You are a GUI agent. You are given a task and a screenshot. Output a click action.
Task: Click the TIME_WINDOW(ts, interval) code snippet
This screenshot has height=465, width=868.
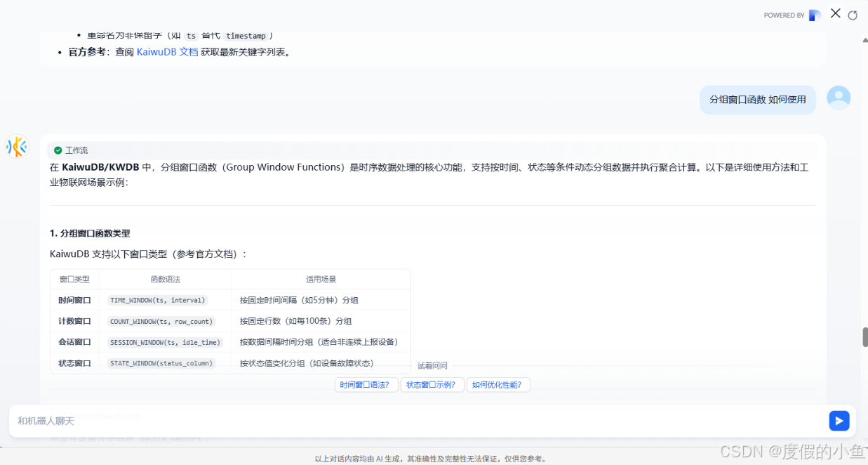coord(158,300)
